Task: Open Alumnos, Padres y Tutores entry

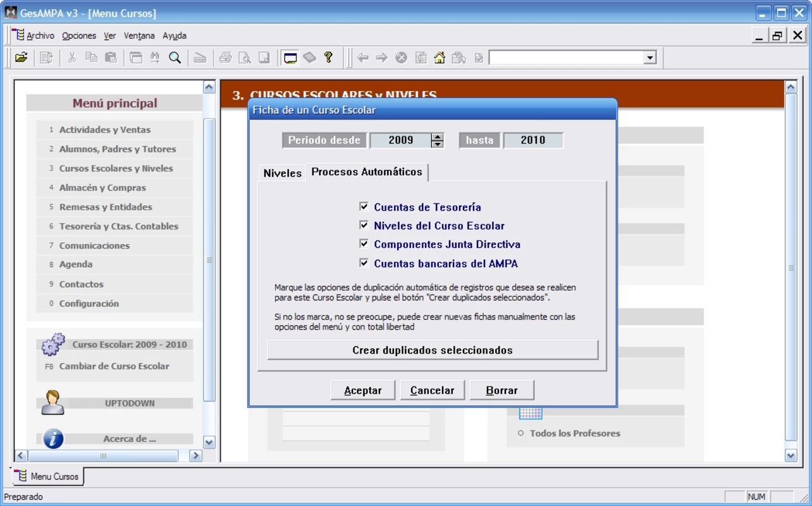Action: point(114,149)
